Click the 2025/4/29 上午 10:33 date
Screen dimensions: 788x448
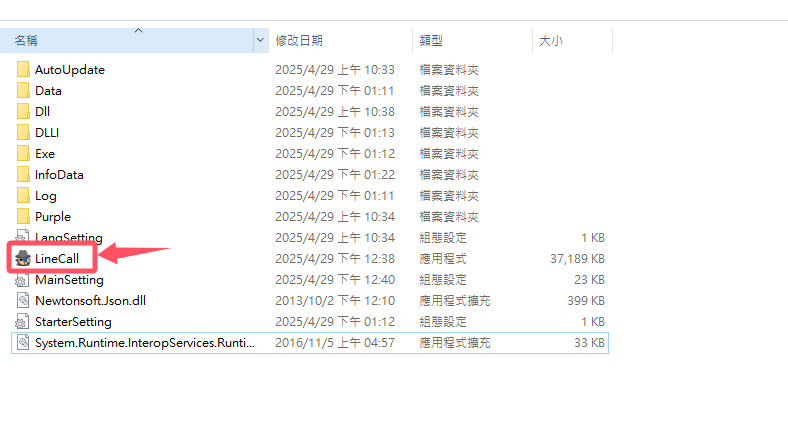point(335,69)
